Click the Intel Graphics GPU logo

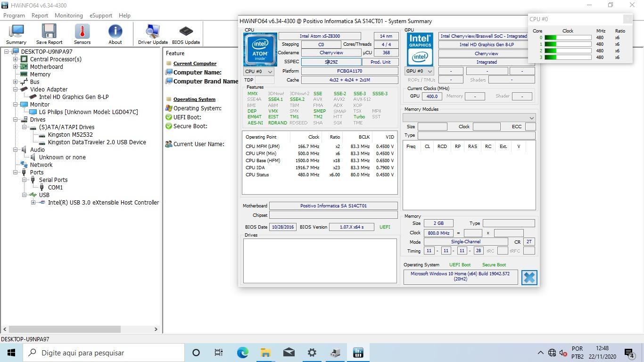pyautogui.click(x=420, y=49)
